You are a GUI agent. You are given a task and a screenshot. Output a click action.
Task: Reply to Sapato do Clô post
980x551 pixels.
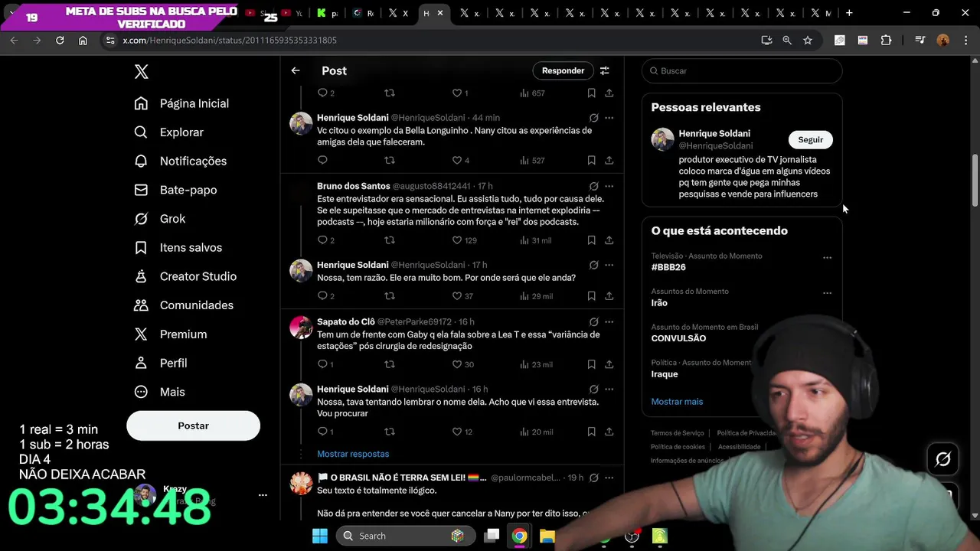(x=325, y=364)
